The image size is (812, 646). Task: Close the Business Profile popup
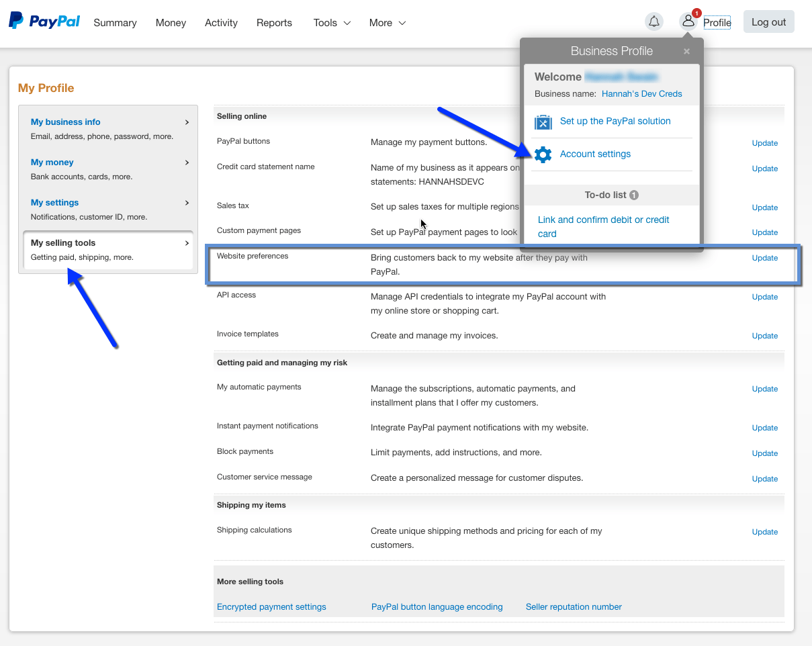click(x=686, y=51)
